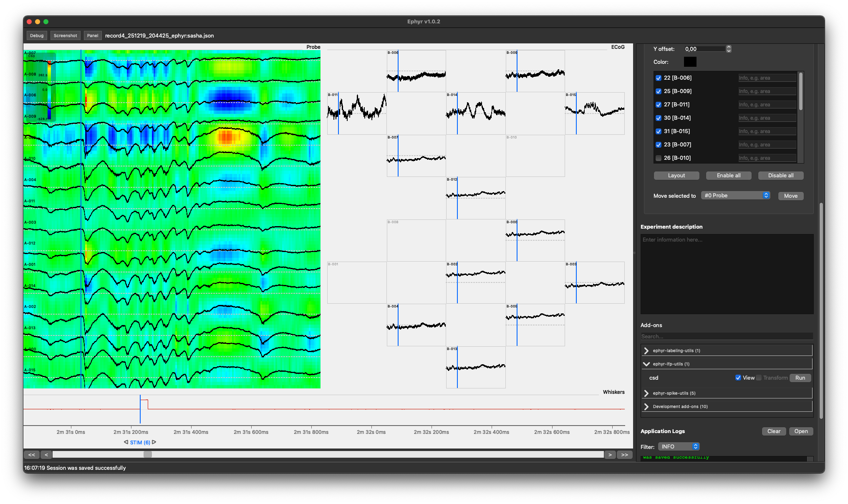Step backward with the < button
The height and width of the screenshot is (504, 848).
[46, 455]
